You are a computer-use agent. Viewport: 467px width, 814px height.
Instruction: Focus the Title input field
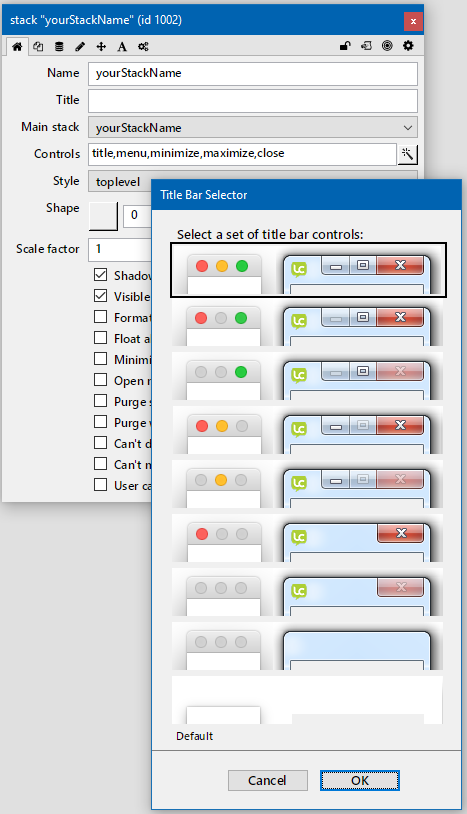[x=253, y=101]
